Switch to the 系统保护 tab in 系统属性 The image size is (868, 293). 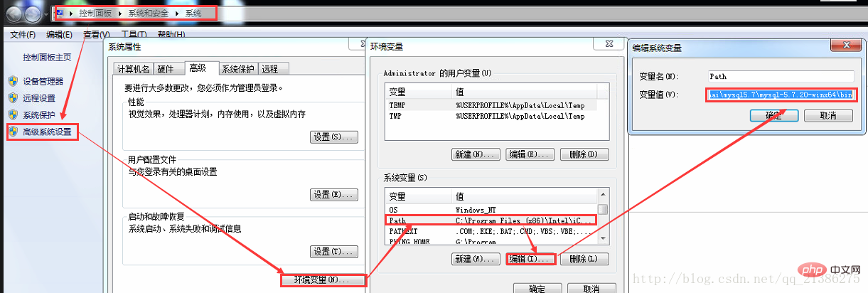pyautogui.click(x=237, y=69)
